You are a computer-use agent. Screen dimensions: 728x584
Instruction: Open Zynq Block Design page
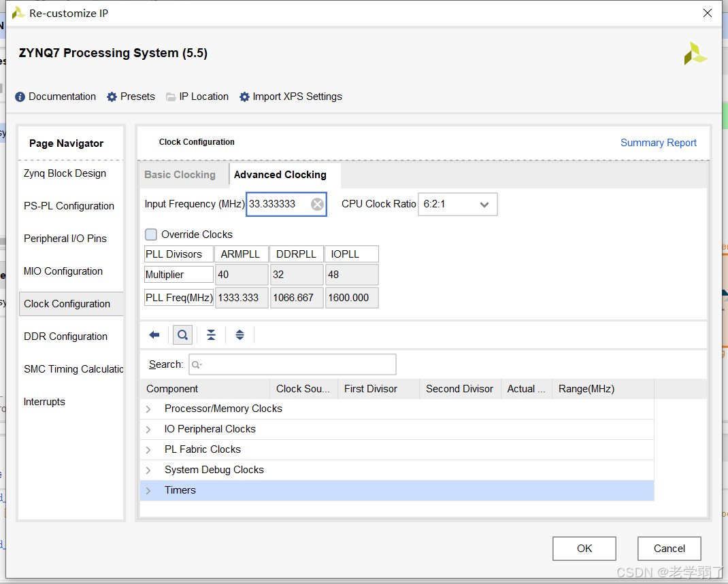65,173
